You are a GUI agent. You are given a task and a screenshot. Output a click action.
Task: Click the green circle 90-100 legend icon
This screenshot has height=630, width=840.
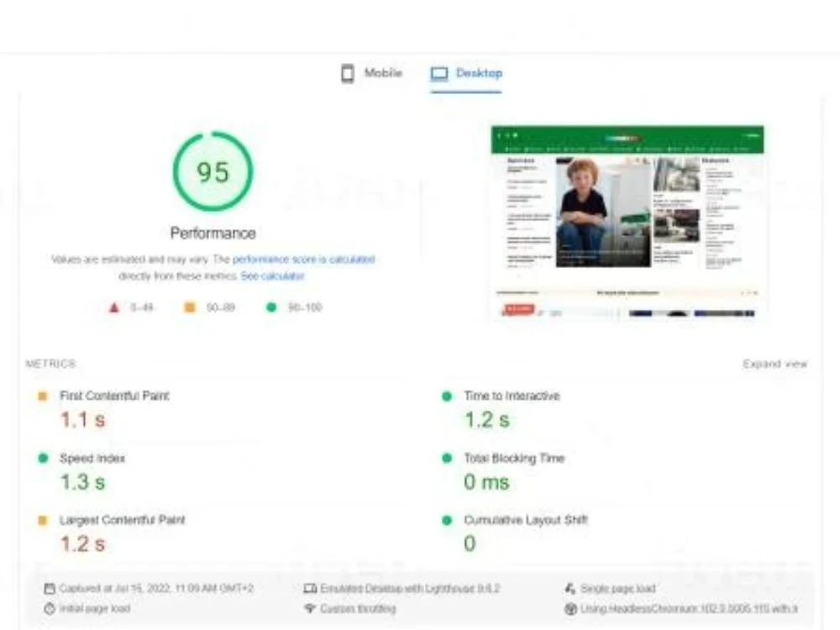270,307
